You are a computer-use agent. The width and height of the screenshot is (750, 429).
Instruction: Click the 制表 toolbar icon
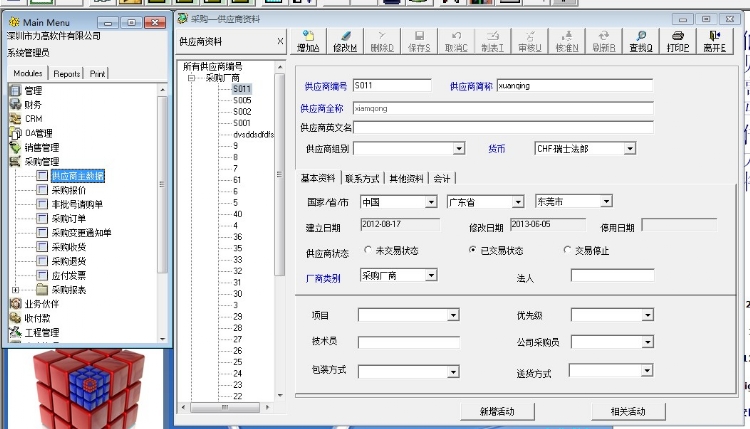click(493, 41)
